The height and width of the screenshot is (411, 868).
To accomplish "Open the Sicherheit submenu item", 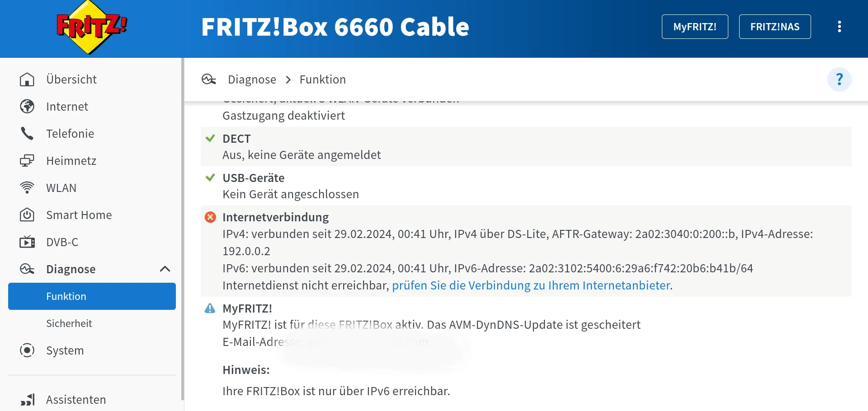I will click(69, 323).
